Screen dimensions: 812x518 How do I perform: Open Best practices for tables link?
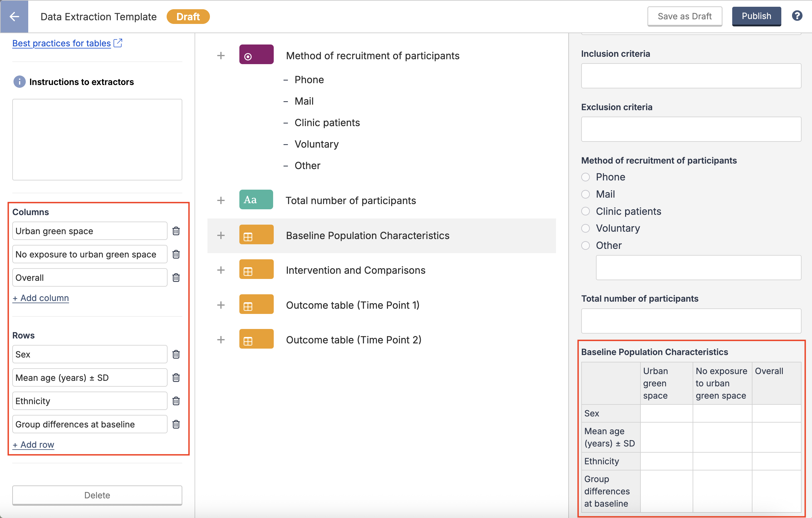pos(62,43)
